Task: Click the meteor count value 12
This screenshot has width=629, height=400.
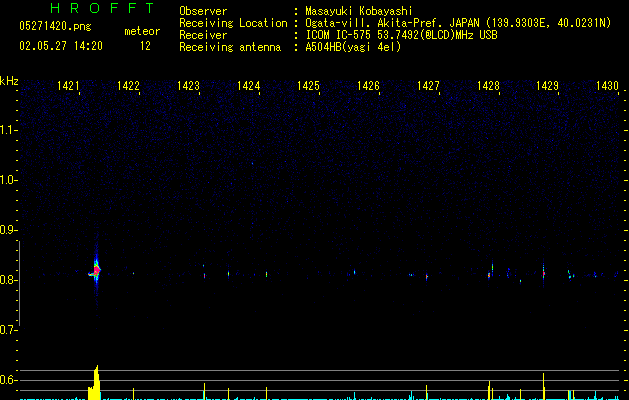Action: coord(145,46)
